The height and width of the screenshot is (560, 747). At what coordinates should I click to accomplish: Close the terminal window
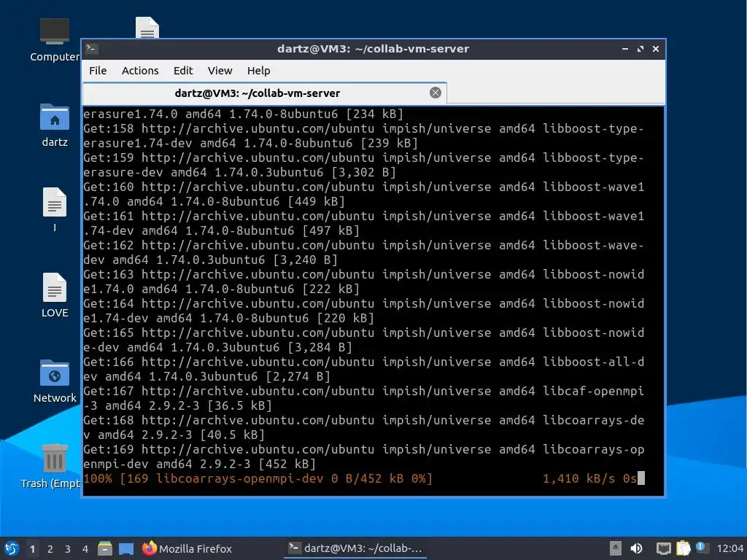[656, 49]
